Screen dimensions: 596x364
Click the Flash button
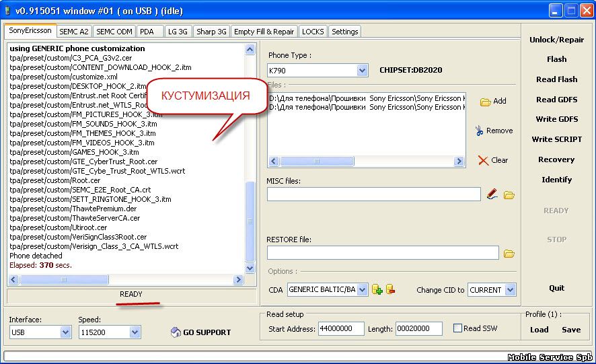pyautogui.click(x=556, y=59)
